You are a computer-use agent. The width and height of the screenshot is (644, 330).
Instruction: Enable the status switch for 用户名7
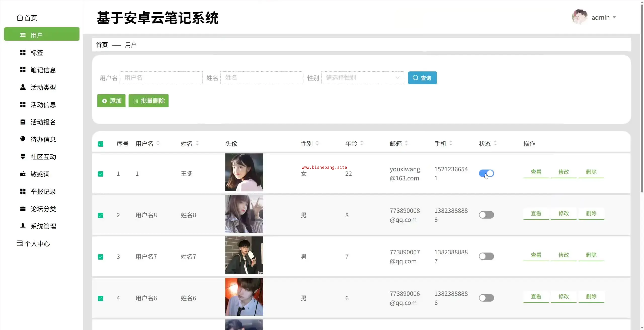[x=486, y=256]
